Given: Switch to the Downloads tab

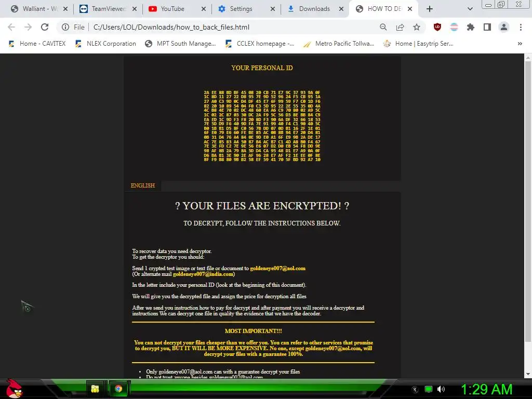Looking at the screenshot, I should [314, 9].
